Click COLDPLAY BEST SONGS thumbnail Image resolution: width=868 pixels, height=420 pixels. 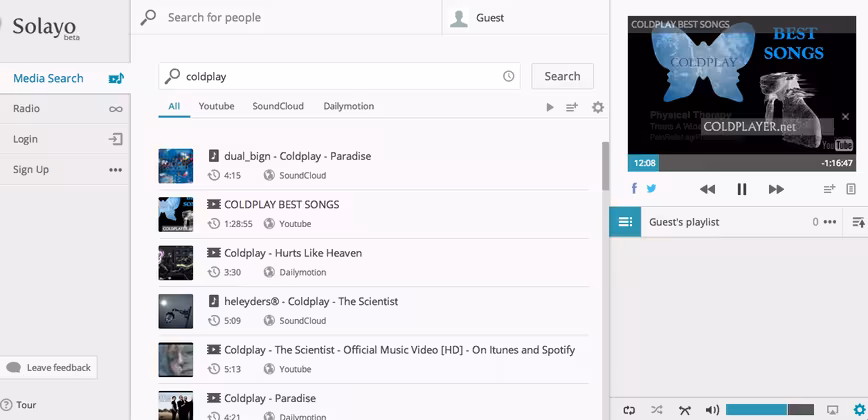tap(175, 214)
